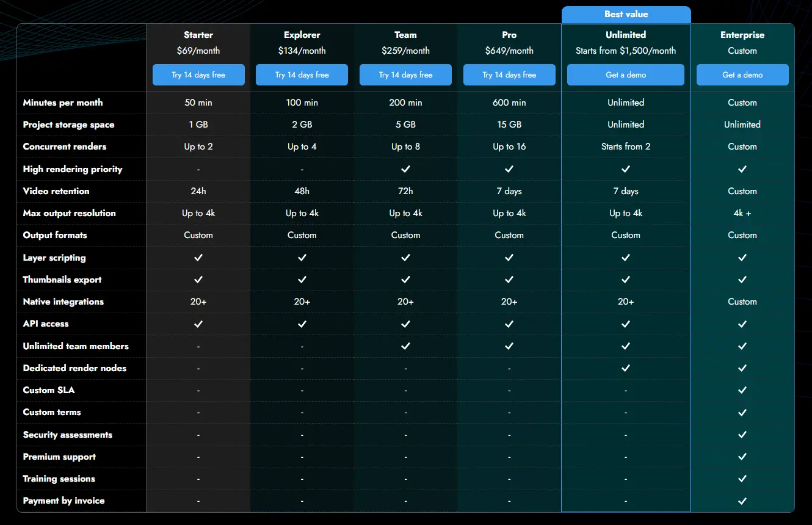Click Security assessments checkmark under Enterprise
812x525 pixels.
tap(742, 435)
